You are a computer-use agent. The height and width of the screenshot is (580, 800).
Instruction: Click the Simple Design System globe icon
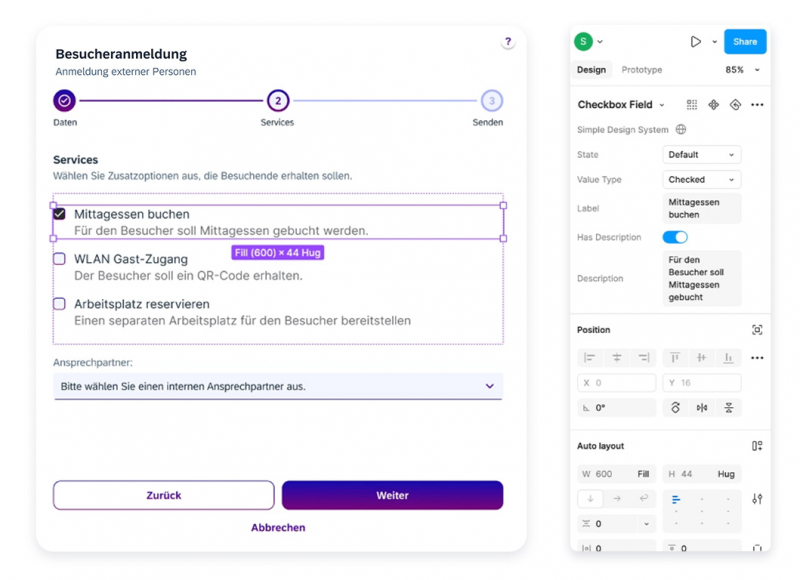click(681, 130)
